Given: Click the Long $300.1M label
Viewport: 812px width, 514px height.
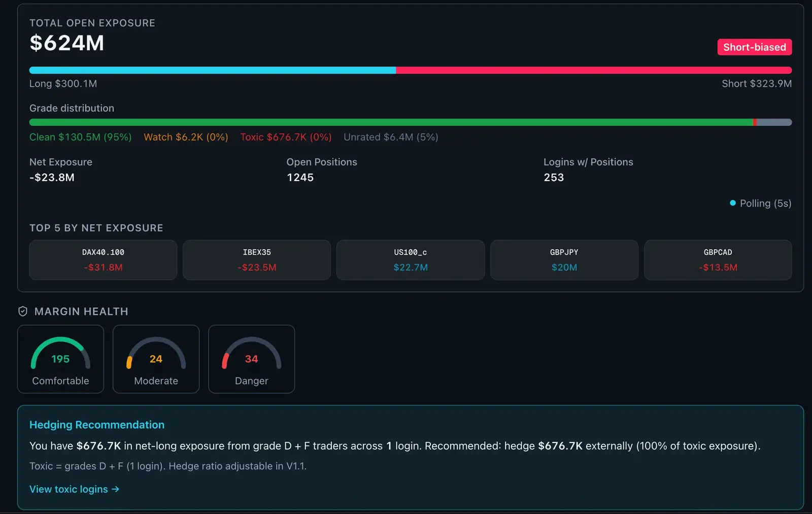Looking at the screenshot, I should [x=63, y=84].
